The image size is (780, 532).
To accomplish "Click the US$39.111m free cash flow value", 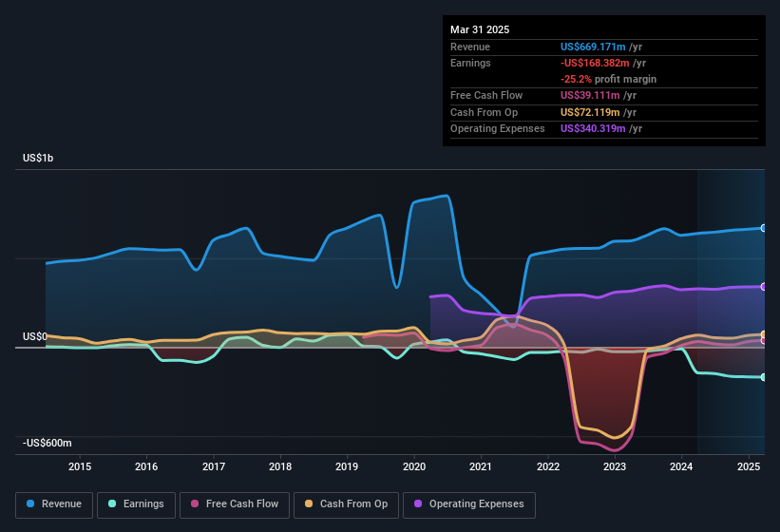I will point(590,95).
